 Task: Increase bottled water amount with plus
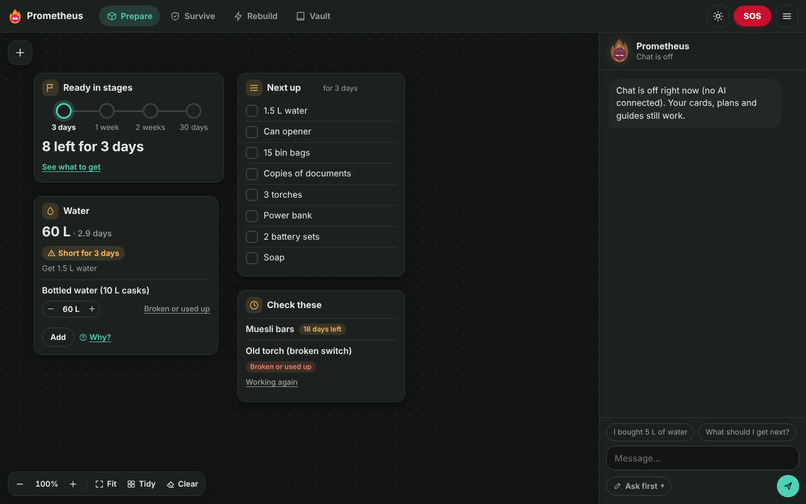click(92, 309)
